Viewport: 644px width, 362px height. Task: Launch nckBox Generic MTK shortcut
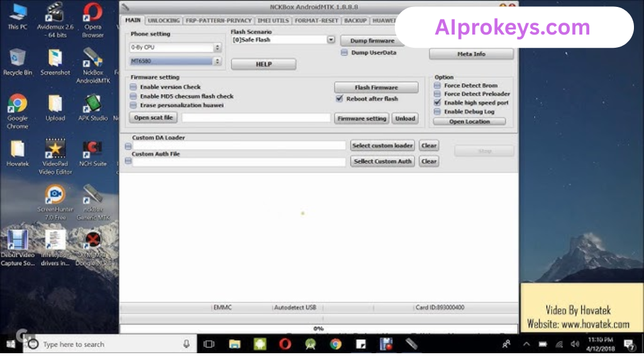click(x=93, y=202)
